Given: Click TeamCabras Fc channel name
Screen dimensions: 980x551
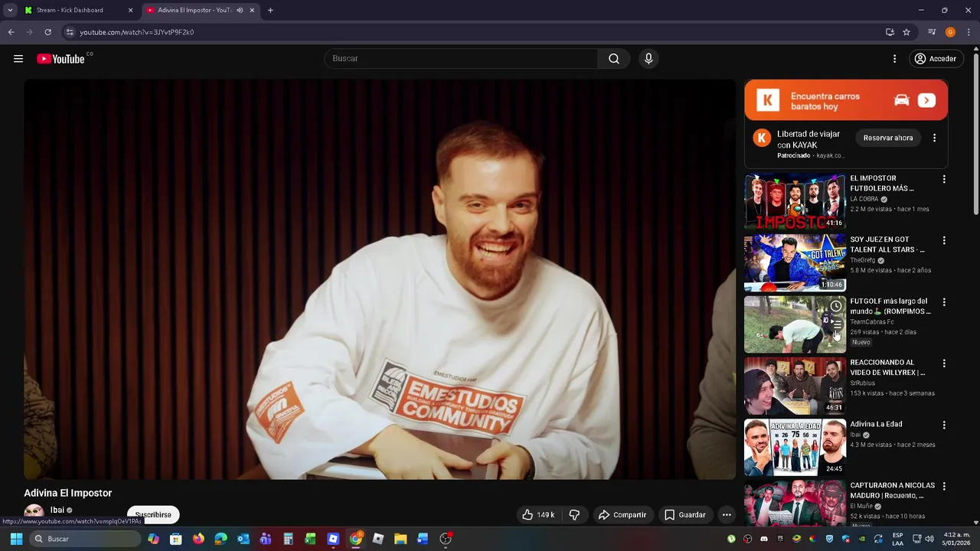Looking at the screenshot, I should click(872, 322).
